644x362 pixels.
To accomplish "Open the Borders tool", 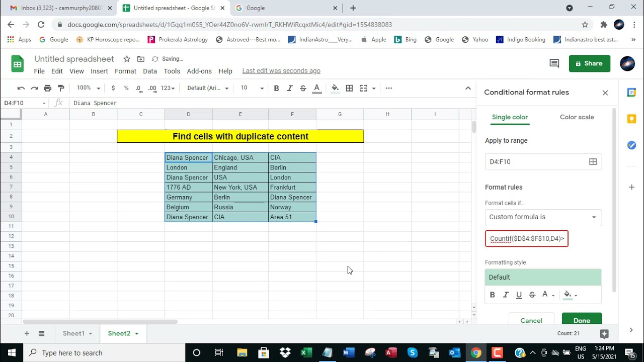I will click(x=349, y=88).
